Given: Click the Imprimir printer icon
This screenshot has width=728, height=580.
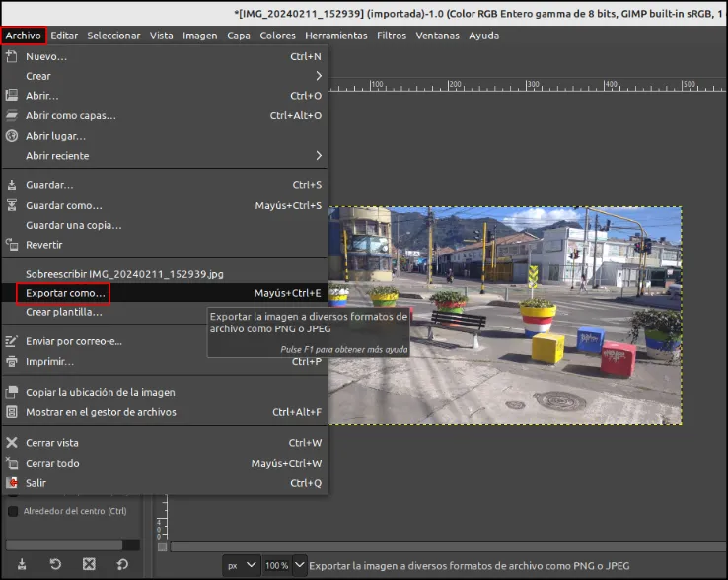Looking at the screenshot, I should pyautogui.click(x=12, y=361).
